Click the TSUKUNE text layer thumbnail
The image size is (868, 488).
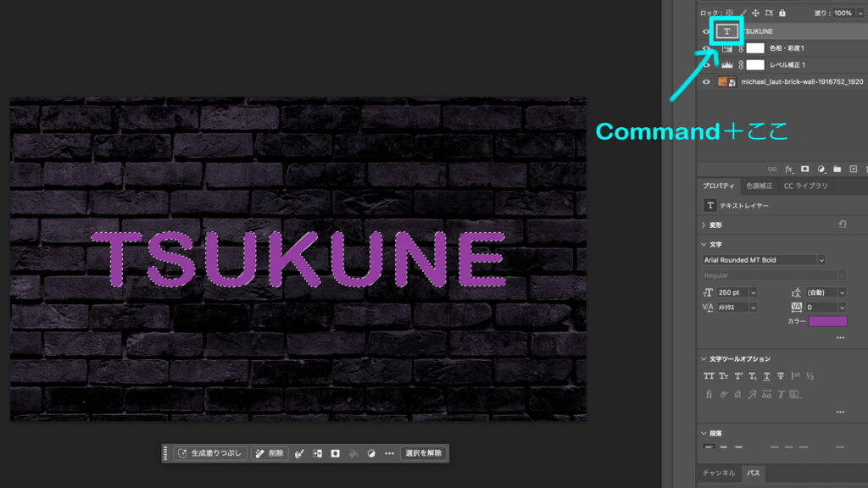click(x=726, y=31)
